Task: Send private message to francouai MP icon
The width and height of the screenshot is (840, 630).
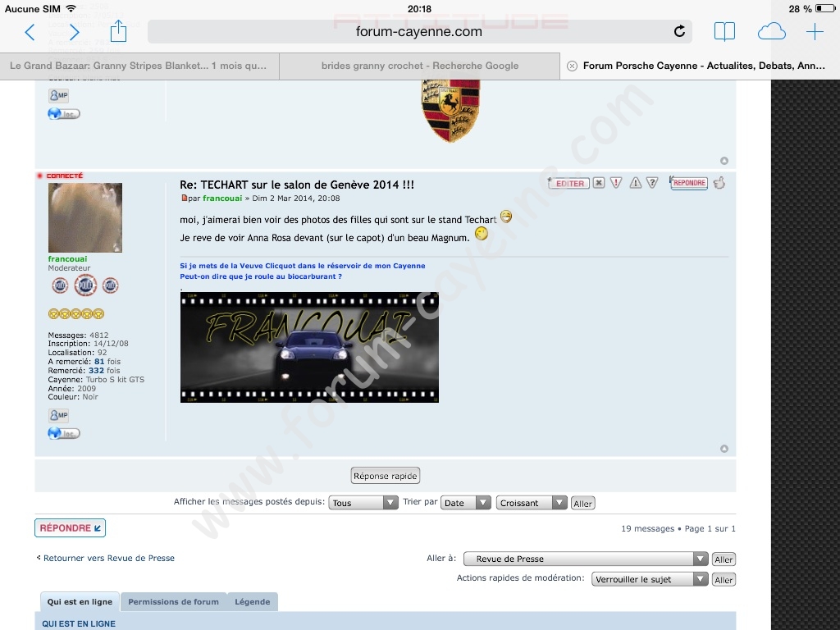Action: (58, 415)
